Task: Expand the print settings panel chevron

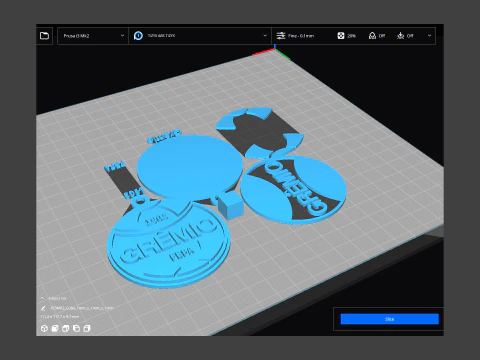Action: click(429, 36)
